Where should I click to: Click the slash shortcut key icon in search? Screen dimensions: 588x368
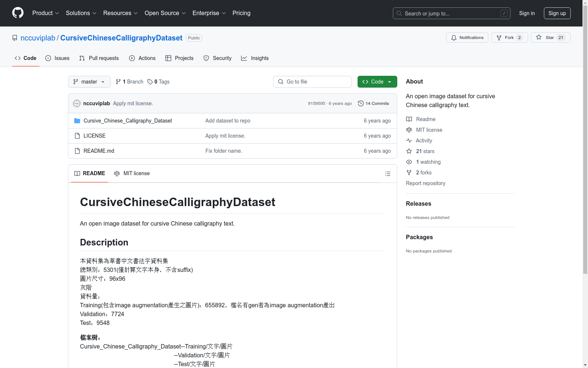click(x=504, y=13)
